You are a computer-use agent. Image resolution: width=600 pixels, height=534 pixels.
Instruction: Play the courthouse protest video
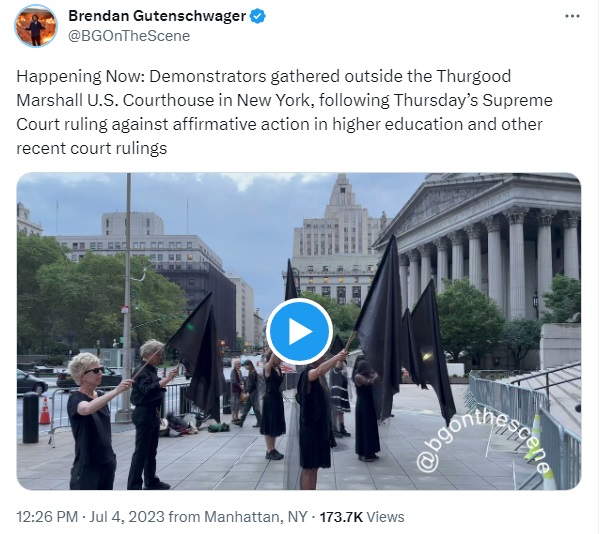click(299, 331)
